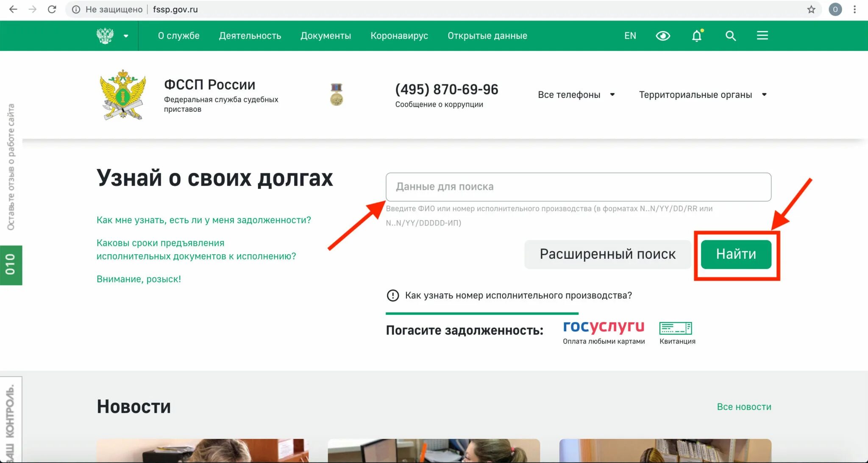
Task: Click the ФССП coat of arms logo
Action: [x=123, y=95]
